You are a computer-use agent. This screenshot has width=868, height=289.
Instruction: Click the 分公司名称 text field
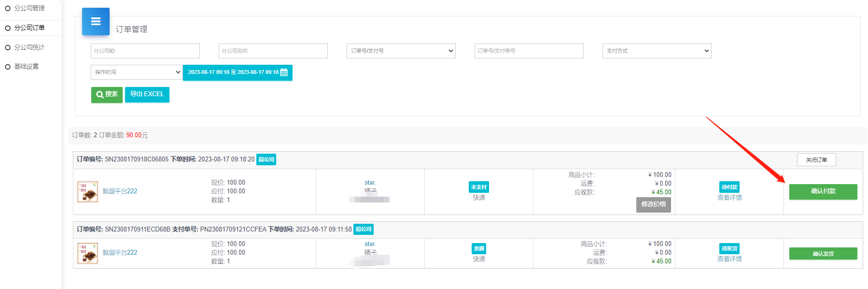[x=273, y=51]
